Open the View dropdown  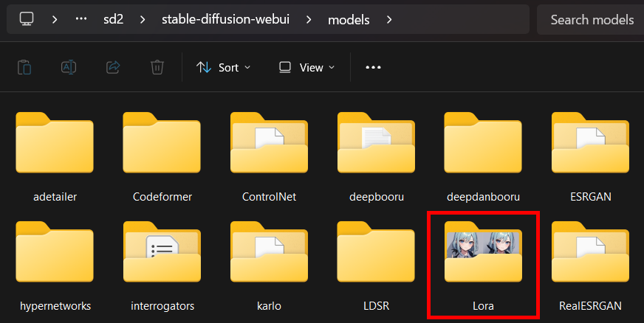(306, 67)
